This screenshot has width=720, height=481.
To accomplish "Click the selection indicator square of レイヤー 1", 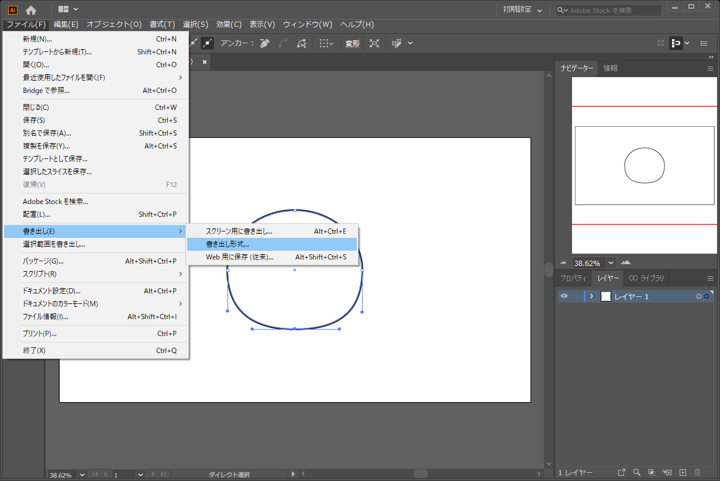I will (x=707, y=296).
